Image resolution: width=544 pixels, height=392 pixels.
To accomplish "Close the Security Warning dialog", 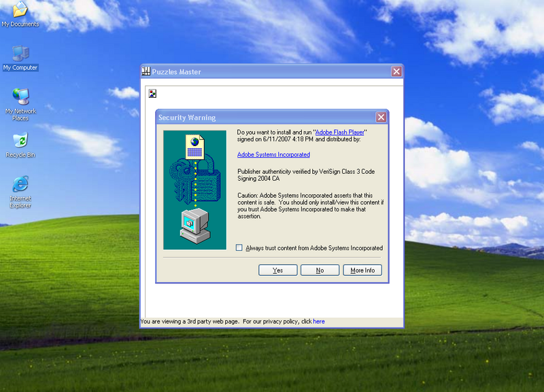I will [381, 117].
